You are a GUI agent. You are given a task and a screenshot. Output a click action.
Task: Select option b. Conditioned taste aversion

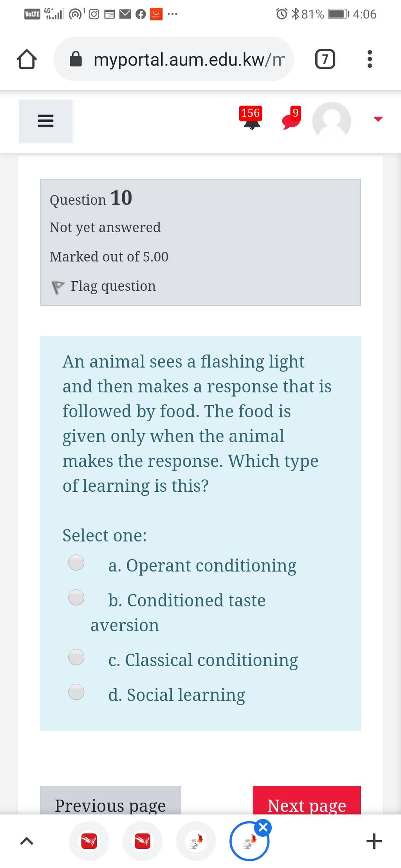point(76,597)
